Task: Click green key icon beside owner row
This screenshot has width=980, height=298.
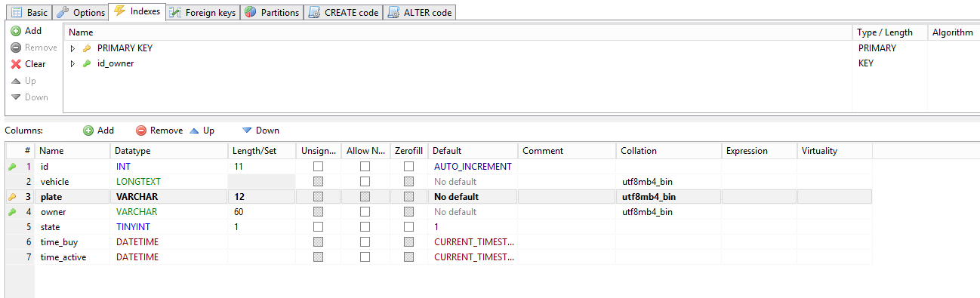Action: point(11,212)
